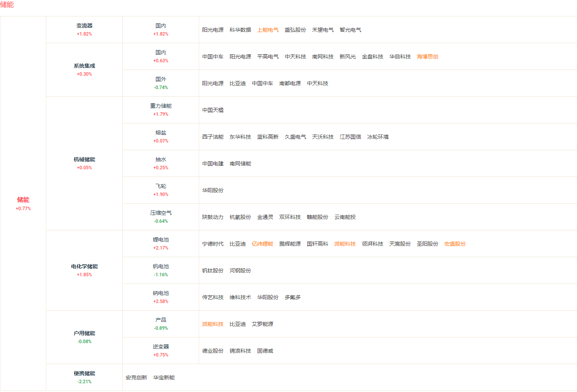
Task: Click the 储能 page title at top
Action: pyautogui.click(x=7, y=5)
